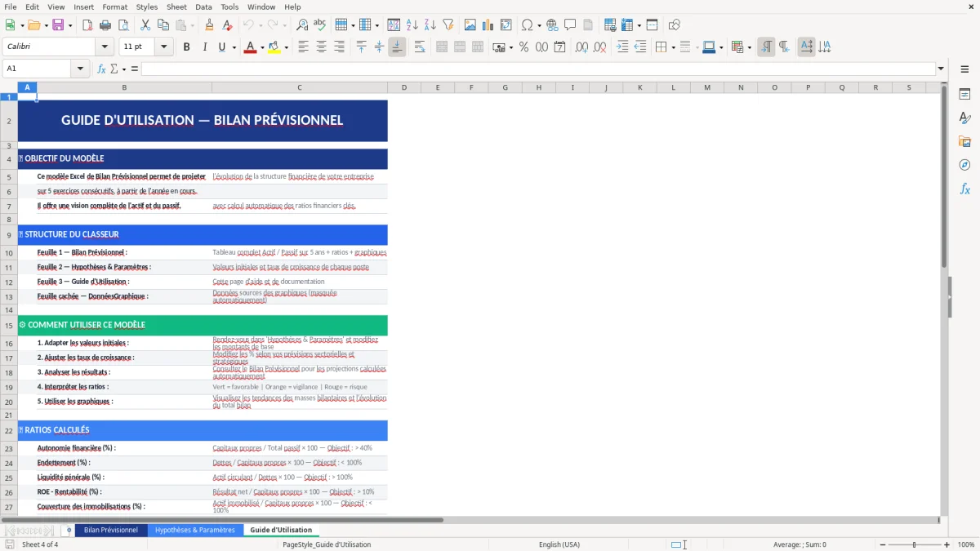The height and width of the screenshot is (551, 980).
Task: Switch to the Bilan Prévisionnel sheet tab
Action: [x=111, y=529]
